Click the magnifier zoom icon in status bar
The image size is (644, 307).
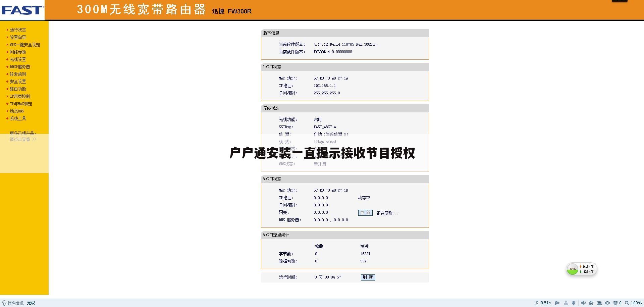click(627, 303)
